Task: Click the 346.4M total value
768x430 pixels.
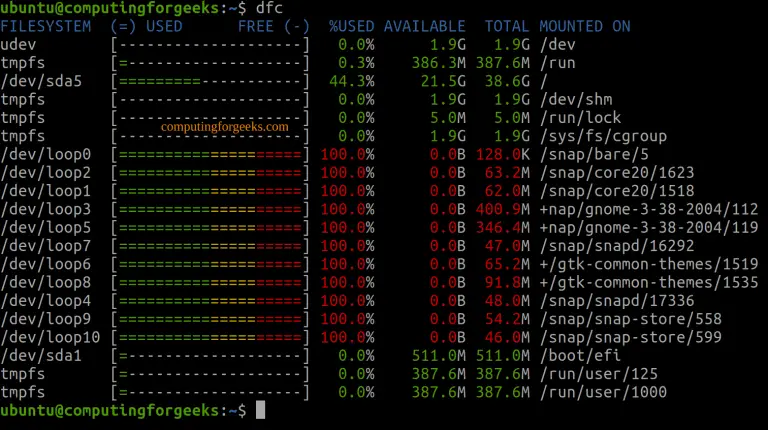Action: (x=503, y=228)
